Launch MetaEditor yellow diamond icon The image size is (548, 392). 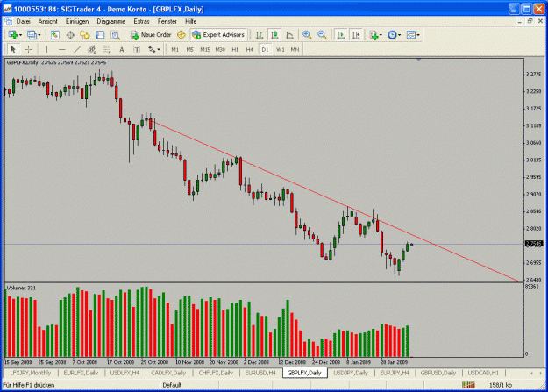(x=181, y=35)
